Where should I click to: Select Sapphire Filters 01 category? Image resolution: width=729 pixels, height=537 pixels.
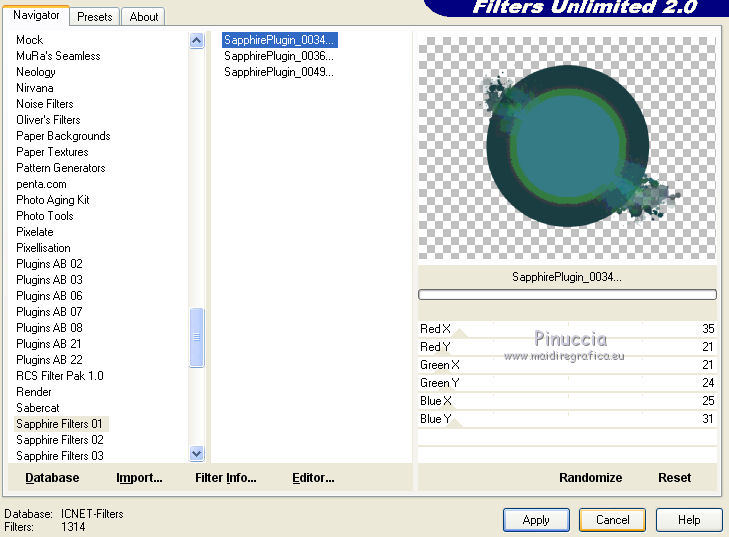click(x=59, y=424)
